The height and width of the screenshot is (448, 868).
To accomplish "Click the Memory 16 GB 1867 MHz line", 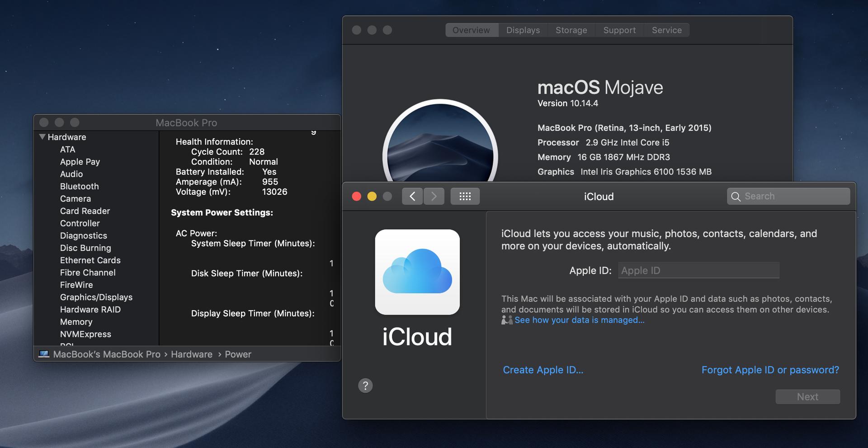I will pos(604,157).
